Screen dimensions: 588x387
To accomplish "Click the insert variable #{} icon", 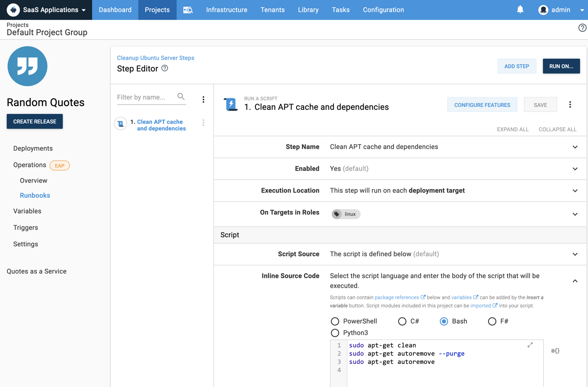I will pyautogui.click(x=555, y=351).
